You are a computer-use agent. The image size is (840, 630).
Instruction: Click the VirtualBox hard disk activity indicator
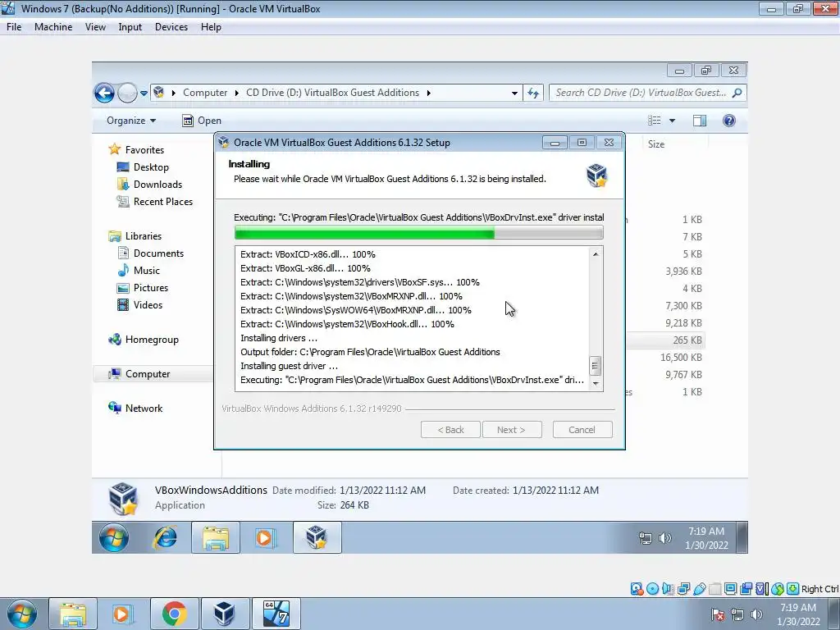tap(637, 589)
